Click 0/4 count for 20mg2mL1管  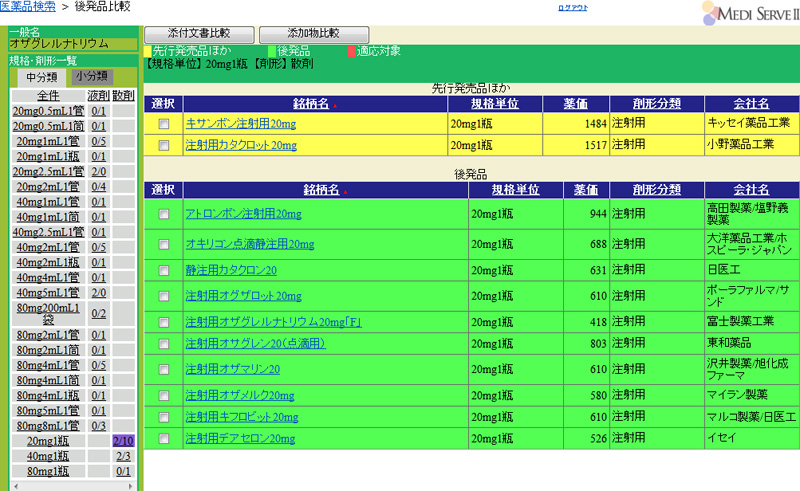pyautogui.click(x=98, y=187)
